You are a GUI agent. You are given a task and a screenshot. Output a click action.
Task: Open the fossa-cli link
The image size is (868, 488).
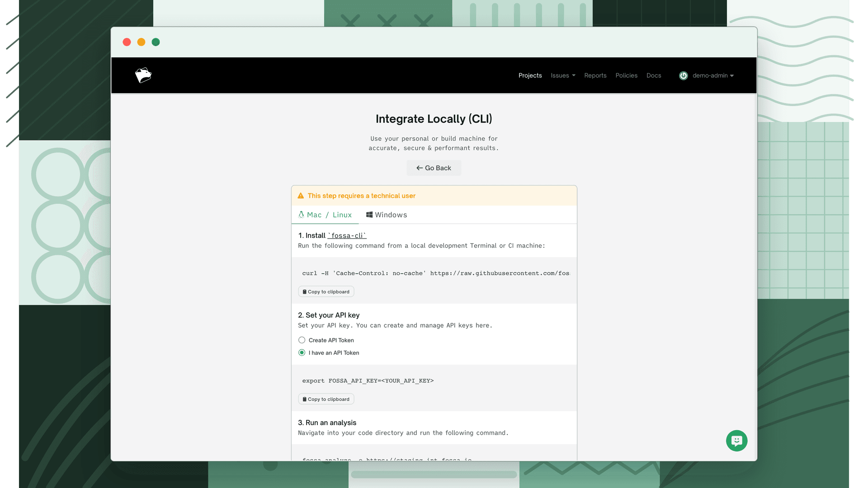347,236
